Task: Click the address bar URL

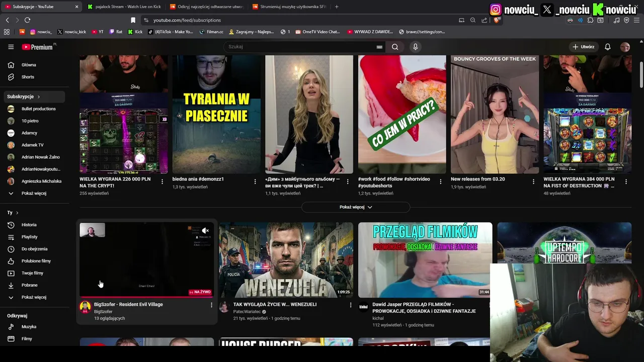Action: pos(187,20)
